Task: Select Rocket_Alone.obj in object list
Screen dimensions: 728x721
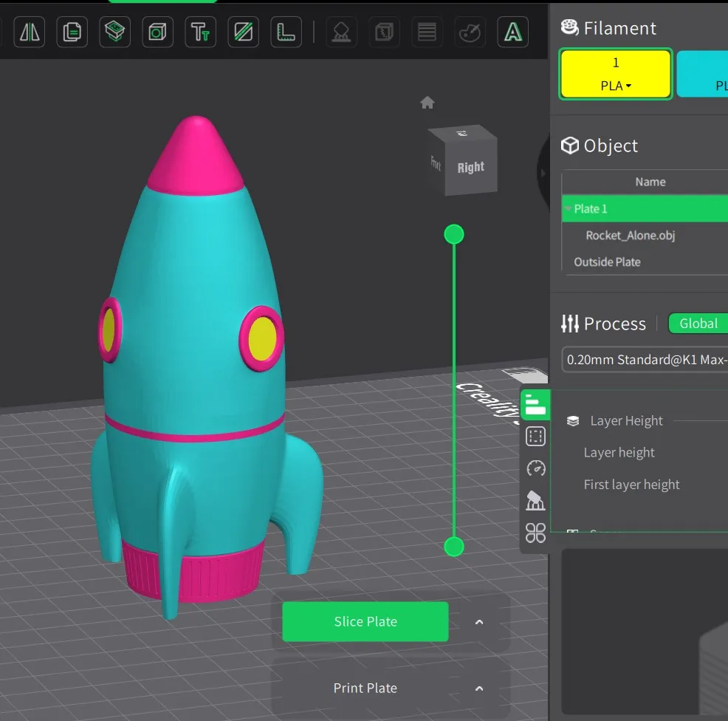Action: click(x=630, y=236)
